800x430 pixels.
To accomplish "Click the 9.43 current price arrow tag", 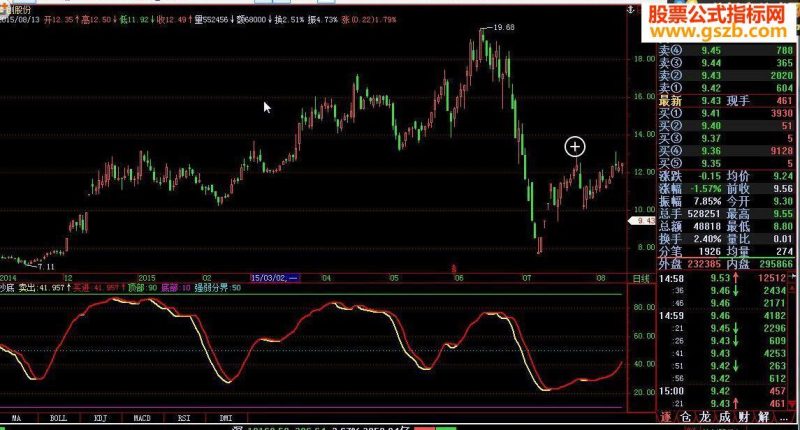I will click(x=641, y=221).
